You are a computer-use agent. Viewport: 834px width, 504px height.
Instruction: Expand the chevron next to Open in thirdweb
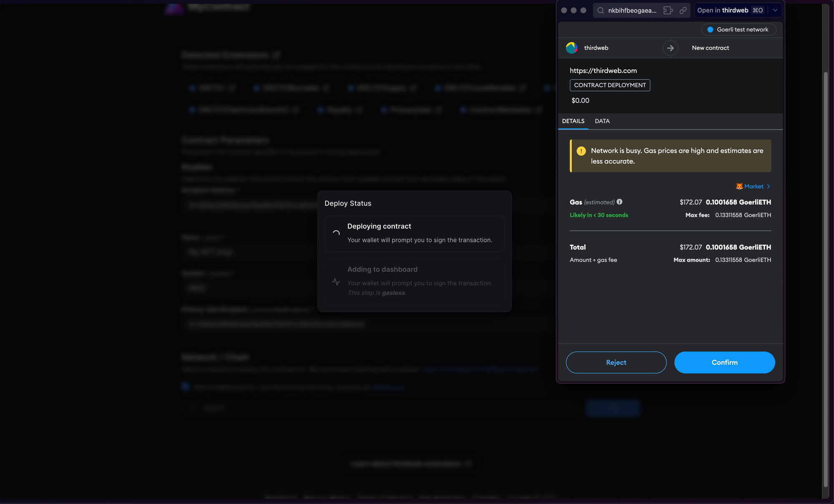tap(775, 10)
